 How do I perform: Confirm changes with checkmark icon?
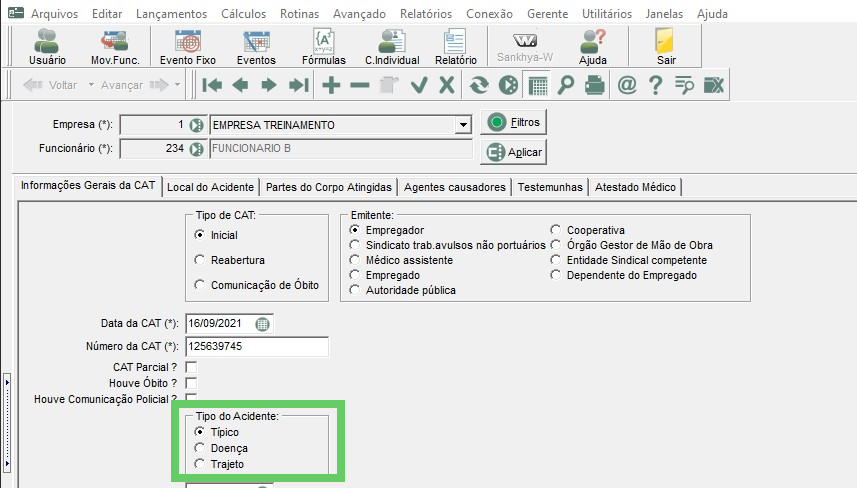point(419,85)
